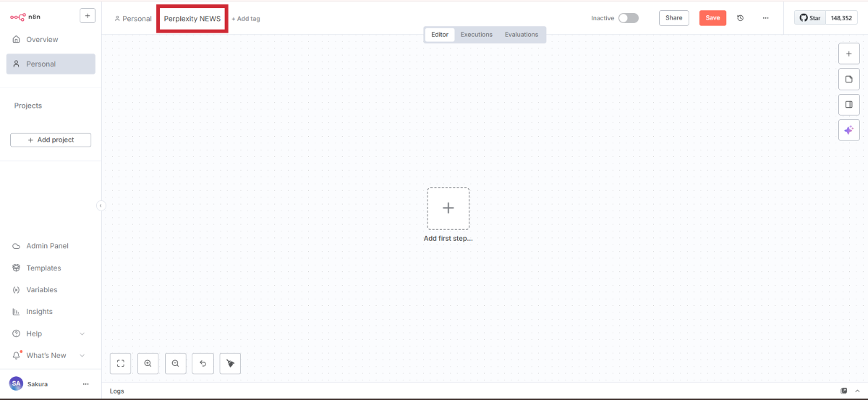Open nodes panel with plus icon

pos(848,54)
